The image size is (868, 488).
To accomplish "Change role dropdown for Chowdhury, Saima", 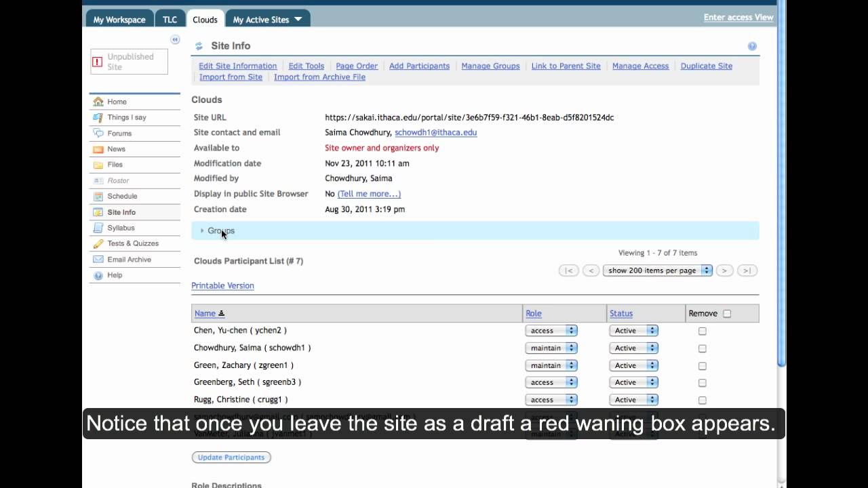I will (551, 348).
